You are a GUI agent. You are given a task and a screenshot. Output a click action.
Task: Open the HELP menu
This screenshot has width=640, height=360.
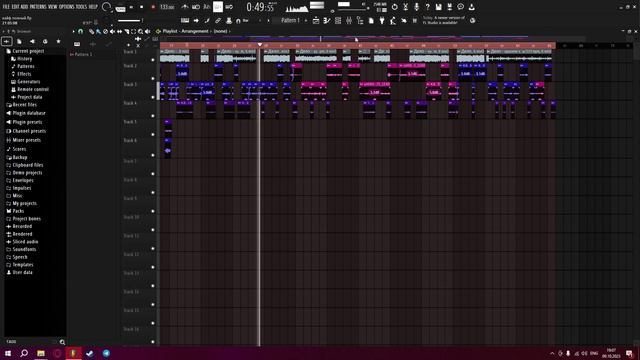[93, 7]
